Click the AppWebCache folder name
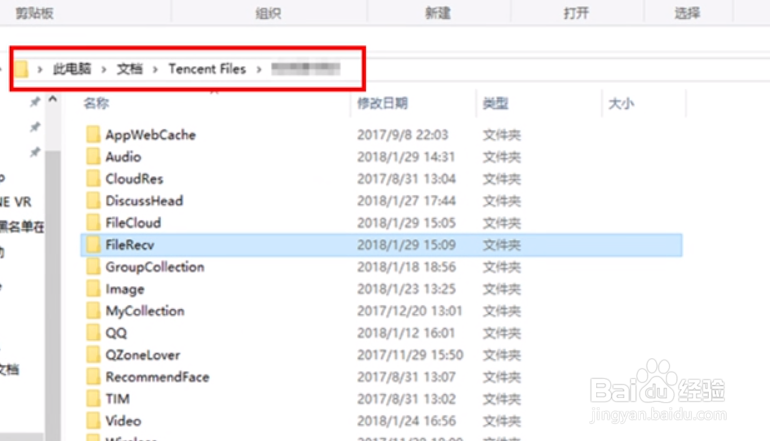Viewport: 770px width, 441px height. pos(151,135)
